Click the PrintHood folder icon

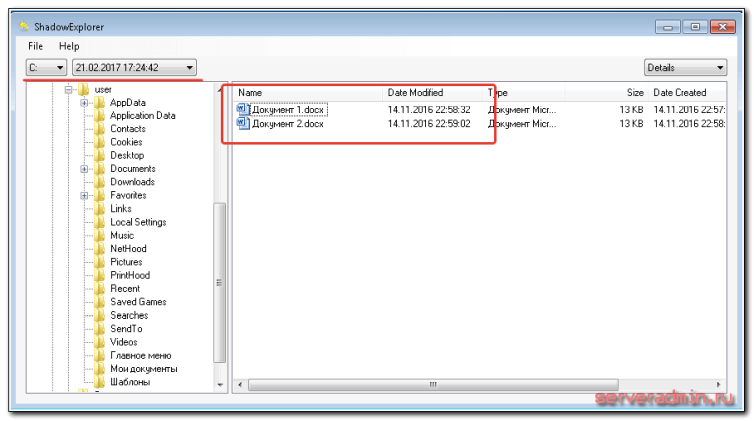(x=100, y=275)
